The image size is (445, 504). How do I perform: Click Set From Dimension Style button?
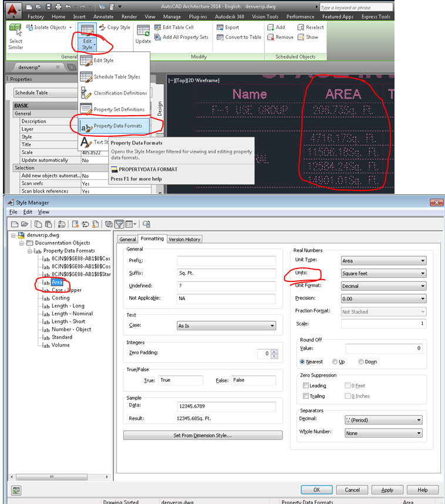pos(203,435)
